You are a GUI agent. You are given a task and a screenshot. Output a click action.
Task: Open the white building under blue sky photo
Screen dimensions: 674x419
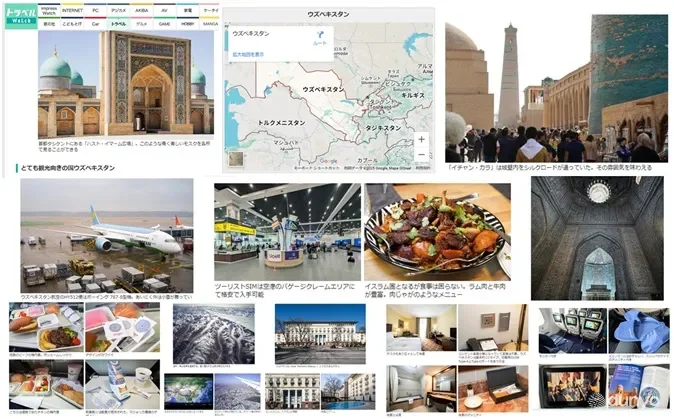[320, 334]
